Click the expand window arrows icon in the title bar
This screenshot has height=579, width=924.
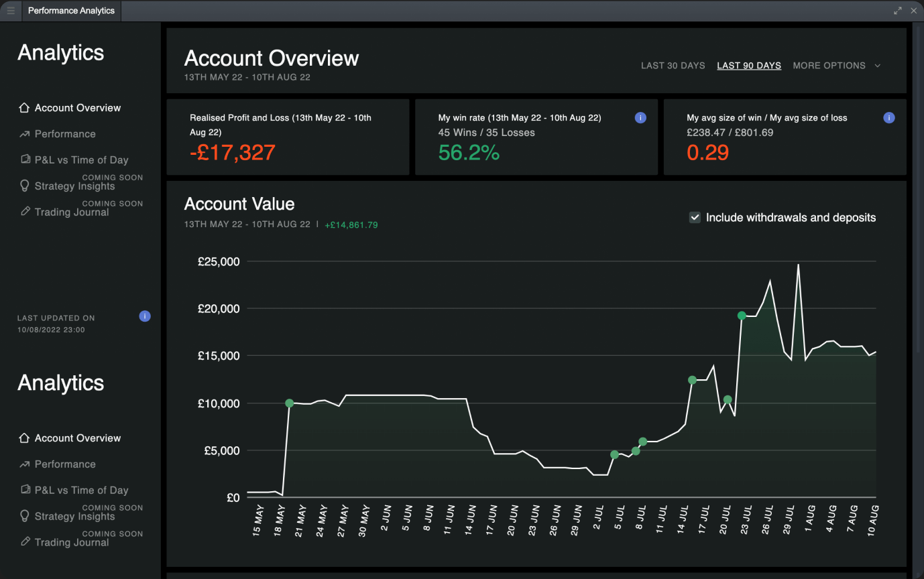click(898, 11)
